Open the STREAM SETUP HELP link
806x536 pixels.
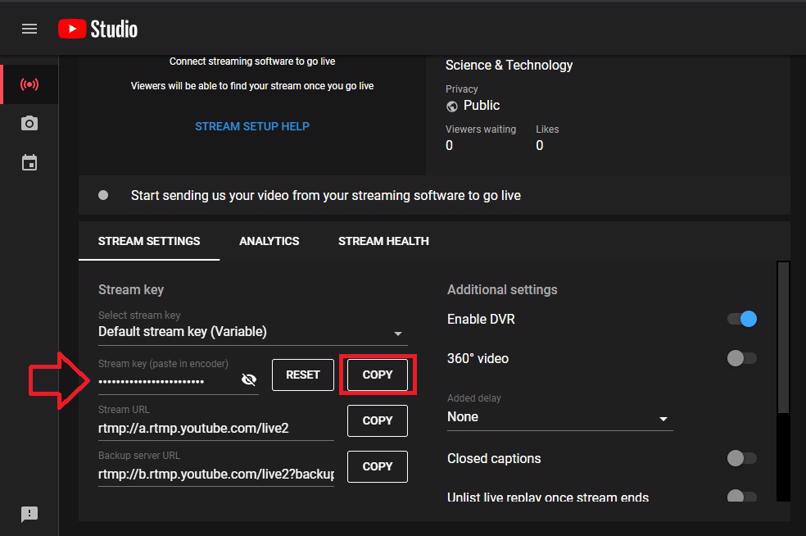[x=252, y=126]
